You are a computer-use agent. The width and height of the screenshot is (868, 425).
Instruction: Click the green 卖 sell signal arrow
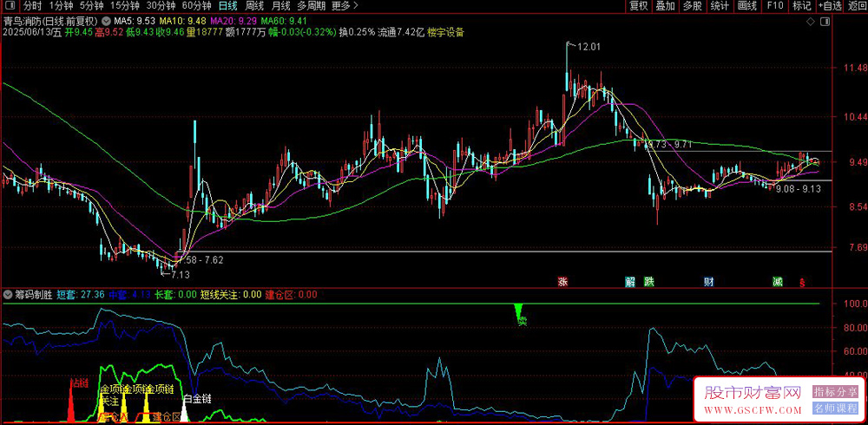tap(520, 314)
